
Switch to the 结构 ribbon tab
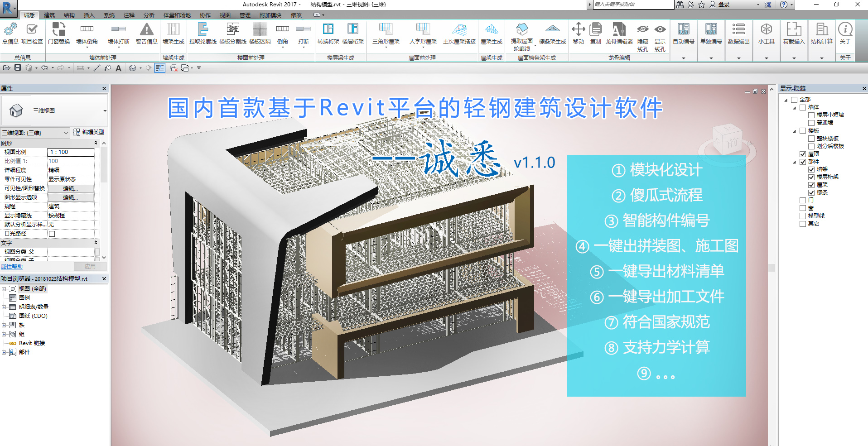point(69,15)
